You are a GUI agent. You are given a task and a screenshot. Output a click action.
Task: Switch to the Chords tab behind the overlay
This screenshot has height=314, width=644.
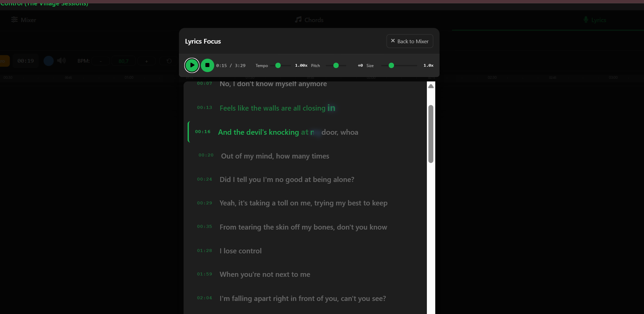tap(309, 20)
